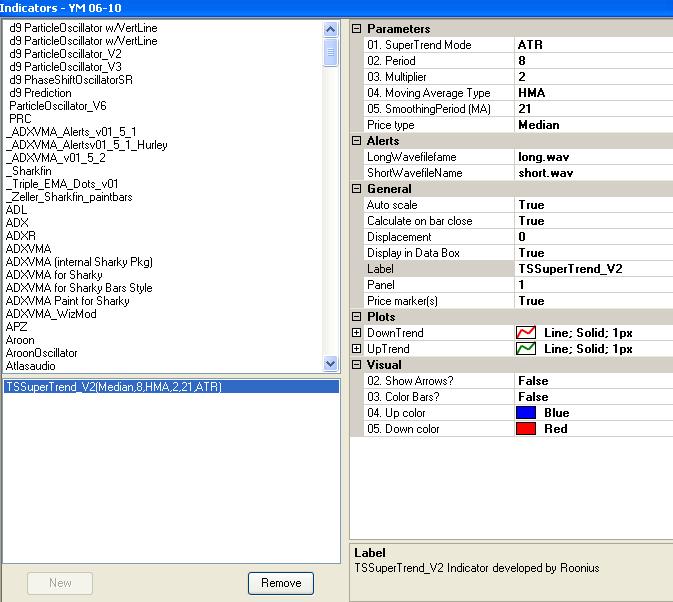Select ADX indicator

pyautogui.click(x=17, y=223)
